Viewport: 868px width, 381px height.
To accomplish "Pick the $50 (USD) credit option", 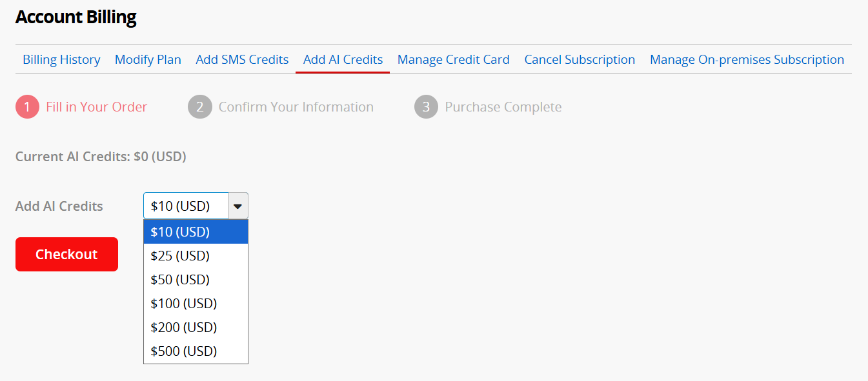I will pos(196,280).
